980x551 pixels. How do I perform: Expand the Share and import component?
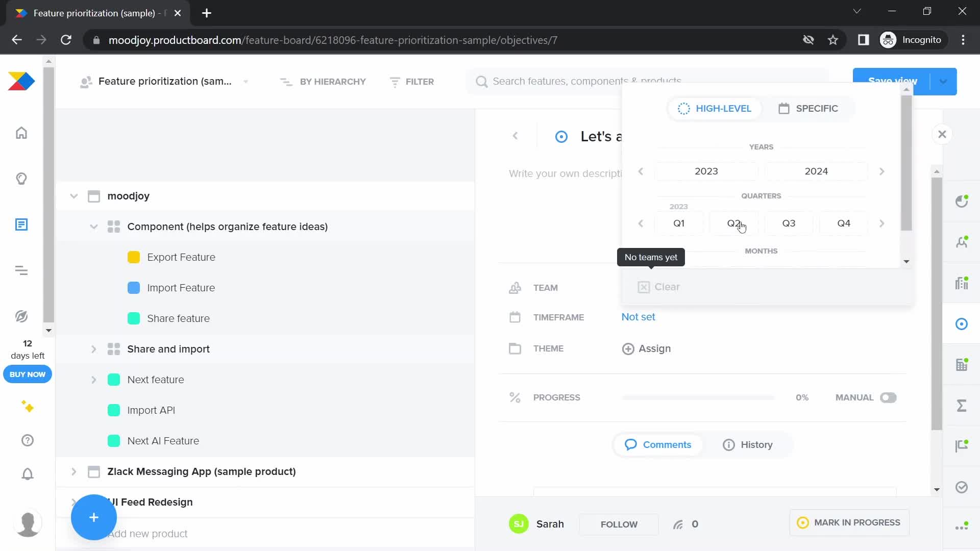pyautogui.click(x=94, y=349)
